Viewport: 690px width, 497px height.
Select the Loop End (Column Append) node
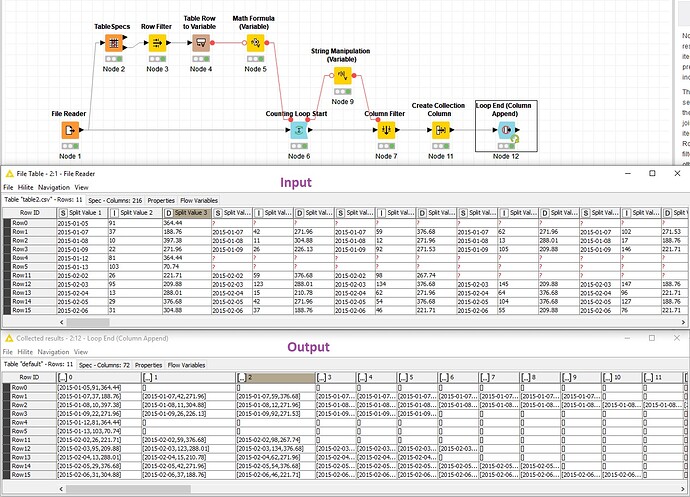pyautogui.click(x=506, y=130)
